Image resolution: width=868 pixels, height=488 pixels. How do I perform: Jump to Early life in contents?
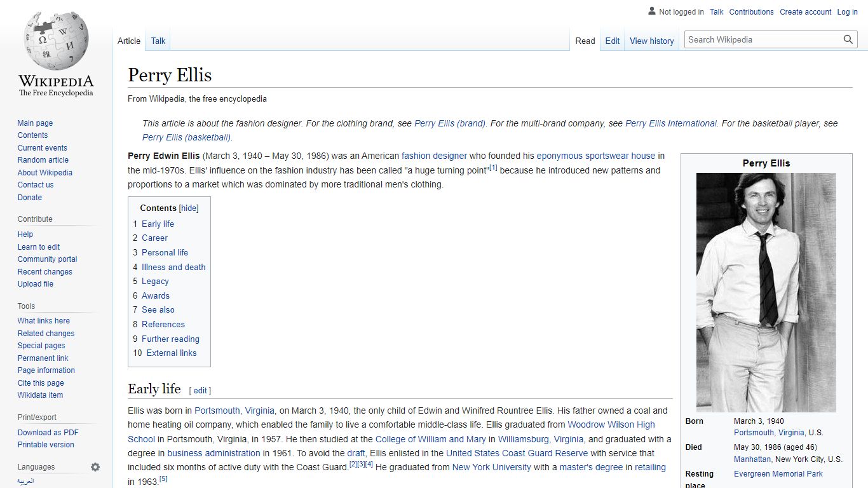(x=158, y=224)
